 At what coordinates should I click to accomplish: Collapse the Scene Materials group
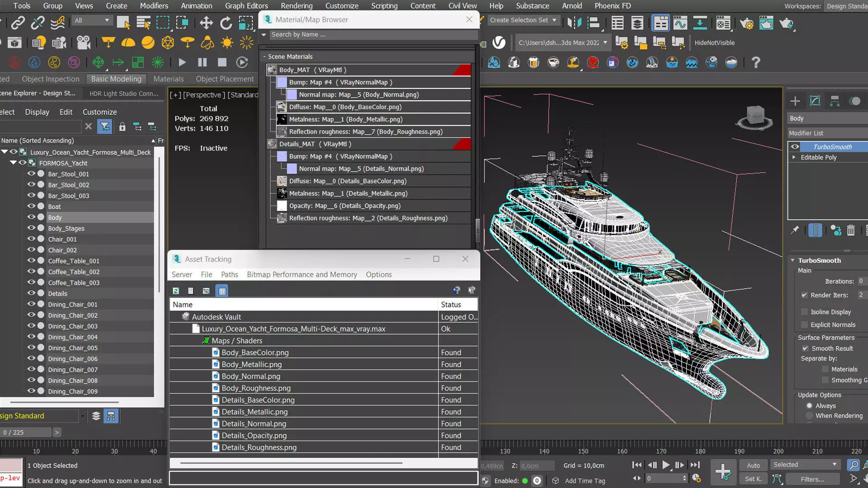264,56
